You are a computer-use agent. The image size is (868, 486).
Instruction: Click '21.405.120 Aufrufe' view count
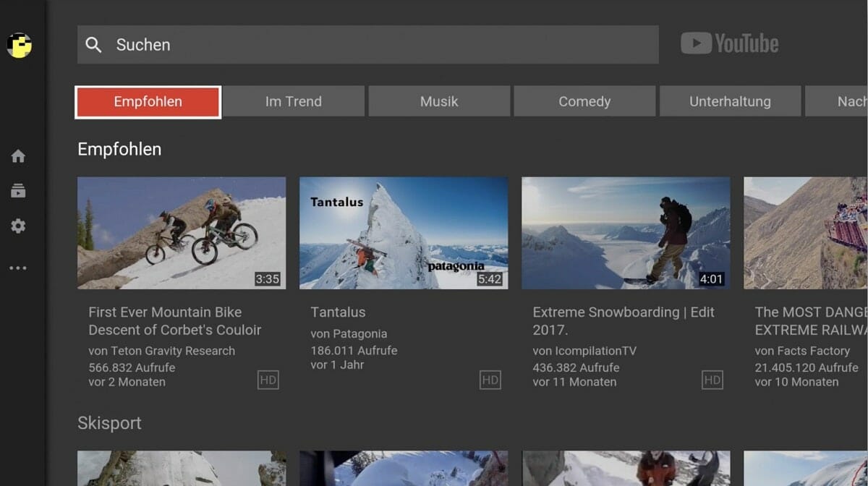[x=807, y=367]
